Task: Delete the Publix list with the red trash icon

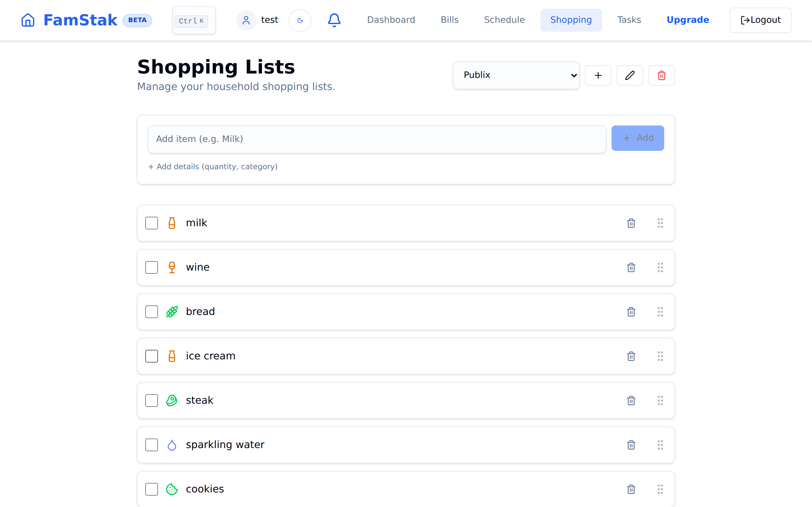Action: coord(661,75)
